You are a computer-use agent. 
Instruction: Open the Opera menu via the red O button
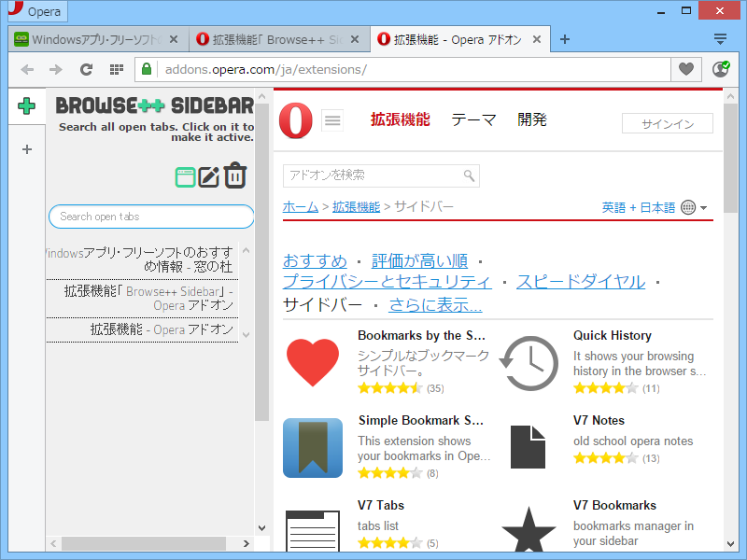tap(295, 121)
